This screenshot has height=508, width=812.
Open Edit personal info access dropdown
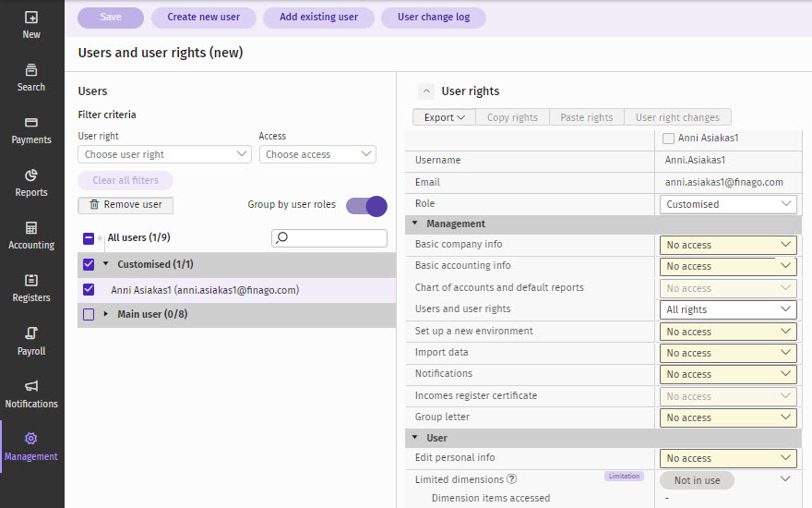tap(728, 458)
